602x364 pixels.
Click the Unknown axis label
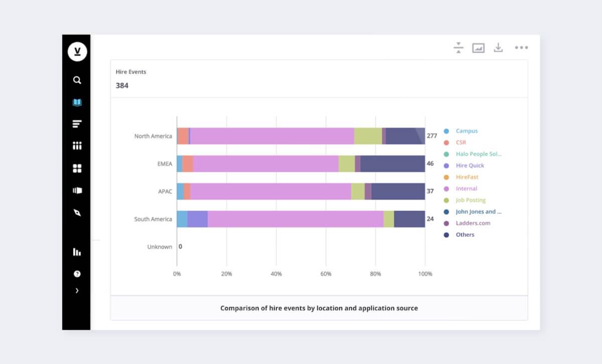point(160,247)
